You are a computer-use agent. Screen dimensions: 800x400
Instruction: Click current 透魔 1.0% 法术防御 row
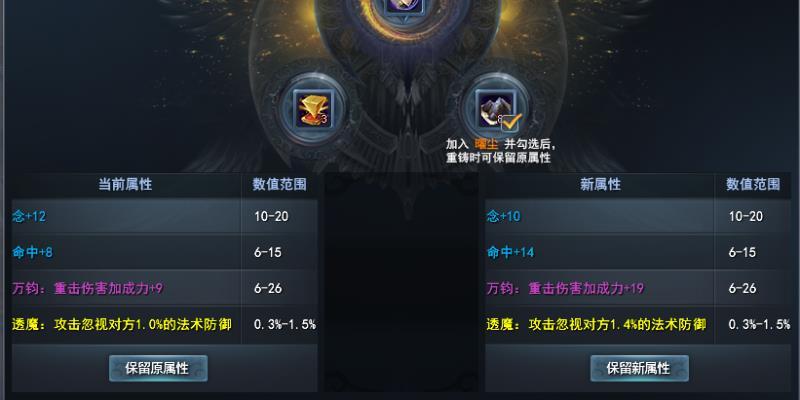point(164,324)
